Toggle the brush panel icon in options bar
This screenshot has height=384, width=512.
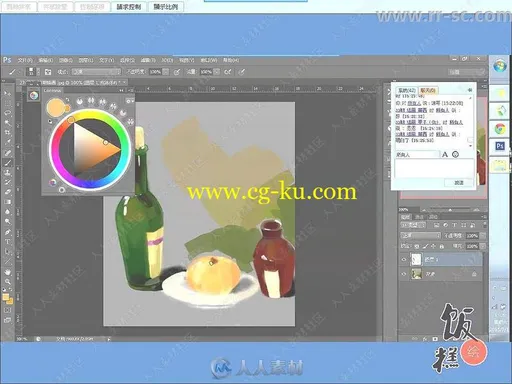[x=48, y=72]
